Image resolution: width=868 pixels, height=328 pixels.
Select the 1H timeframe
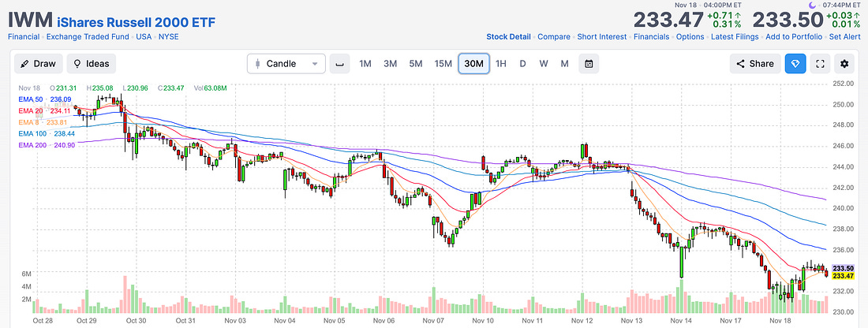tap(501, 64)
